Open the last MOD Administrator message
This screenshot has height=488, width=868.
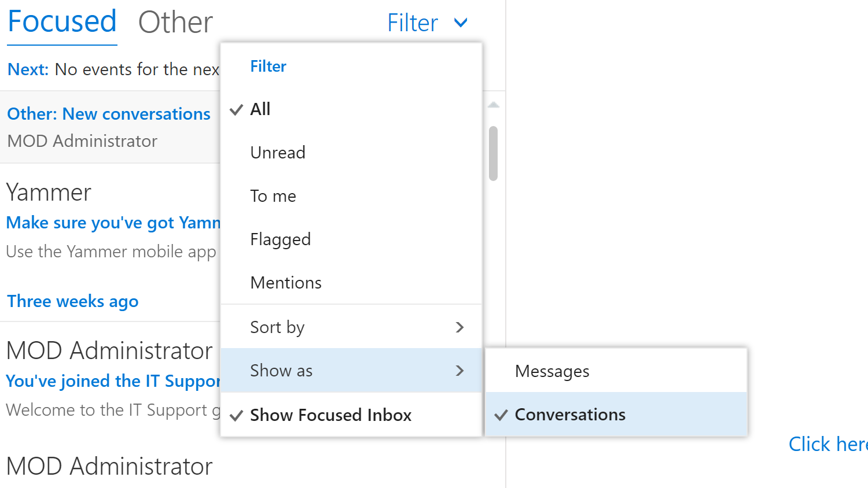pos(109,466)
